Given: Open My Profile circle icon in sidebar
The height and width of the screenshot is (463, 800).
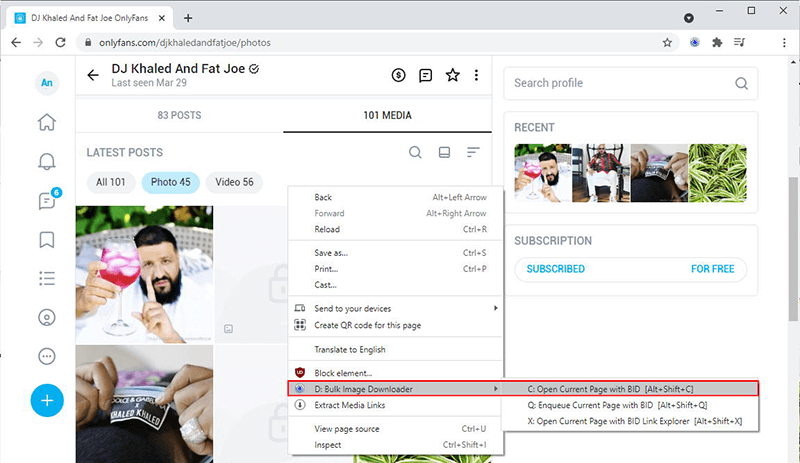Looking at the screenshot, I should pyautogui.click(x=47, y=318).
